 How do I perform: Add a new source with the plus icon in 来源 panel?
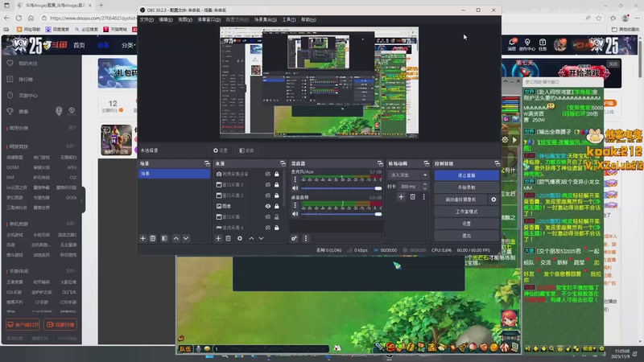(218, 238)
